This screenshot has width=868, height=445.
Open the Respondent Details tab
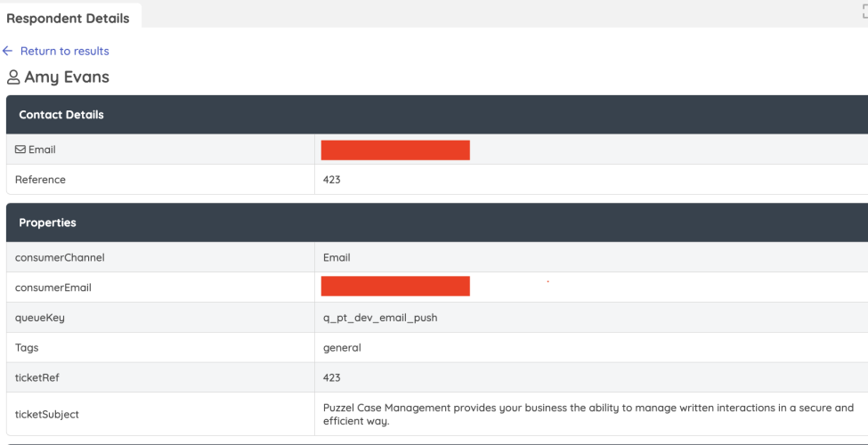[x=68, y=18]
